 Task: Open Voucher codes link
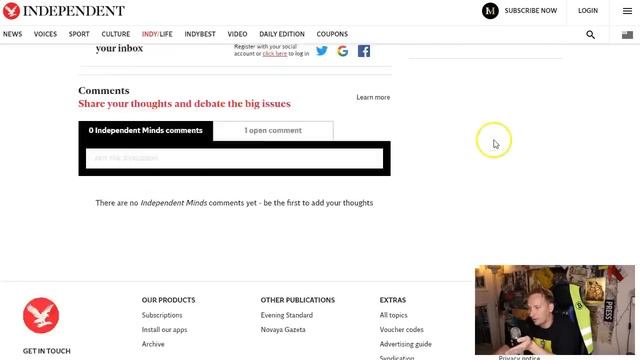402,330
